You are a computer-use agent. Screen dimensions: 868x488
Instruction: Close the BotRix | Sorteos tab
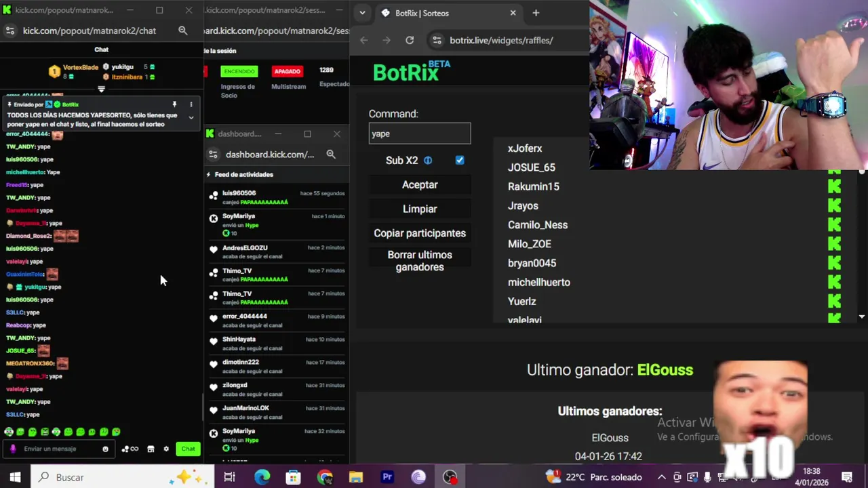point(513,13)
